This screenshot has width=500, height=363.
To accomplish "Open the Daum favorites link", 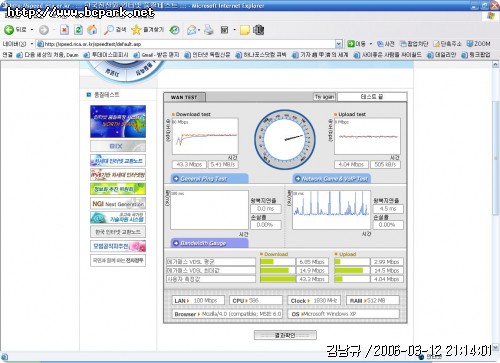I will [x=47, y=55].
